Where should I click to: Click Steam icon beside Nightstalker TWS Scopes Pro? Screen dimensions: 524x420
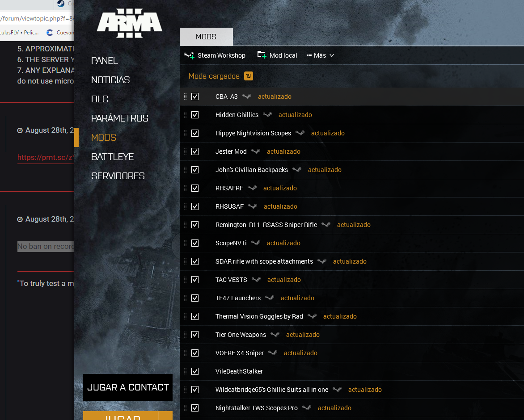click(x=307, y=408)
